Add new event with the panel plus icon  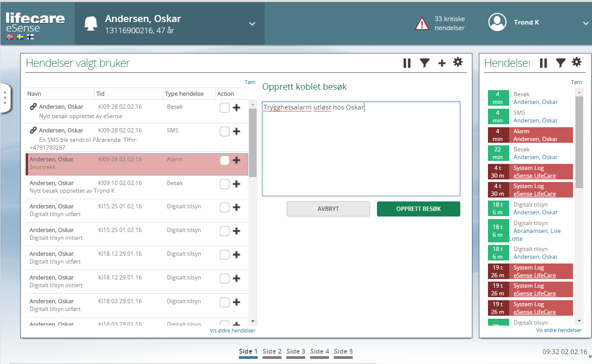(442, 63)
